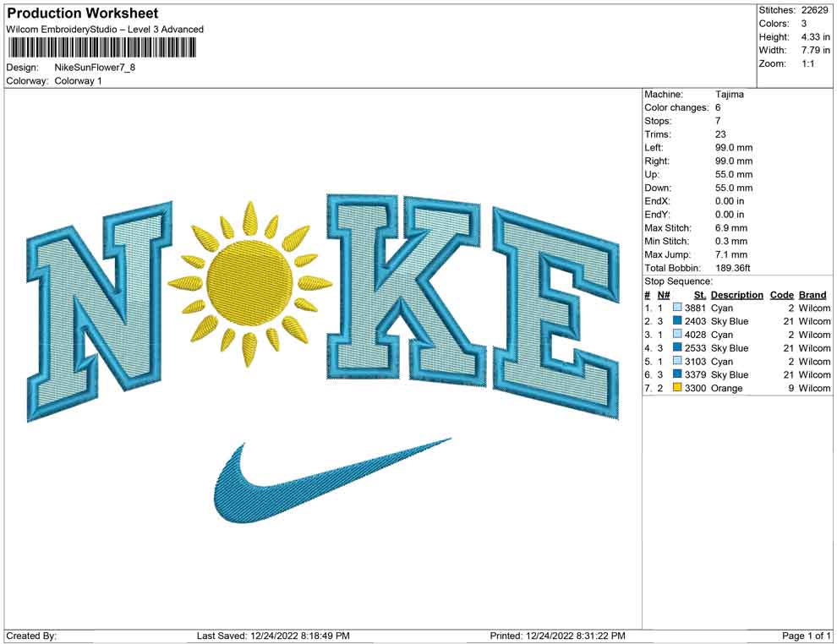Viewport: 837px width, 644px height.
Task: Click the cyan swatch beside stitch count 3103
Action: (x=677, y=361)
